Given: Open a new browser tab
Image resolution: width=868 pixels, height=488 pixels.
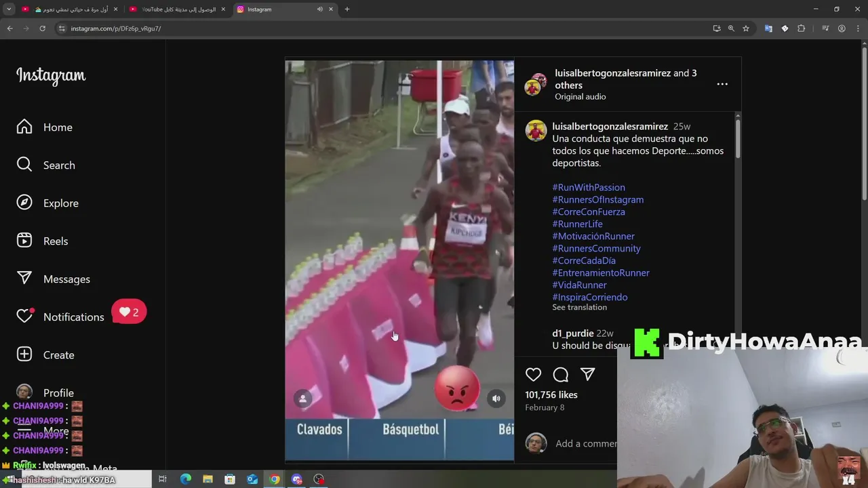Looking at the screenshot, I should 347,9.
